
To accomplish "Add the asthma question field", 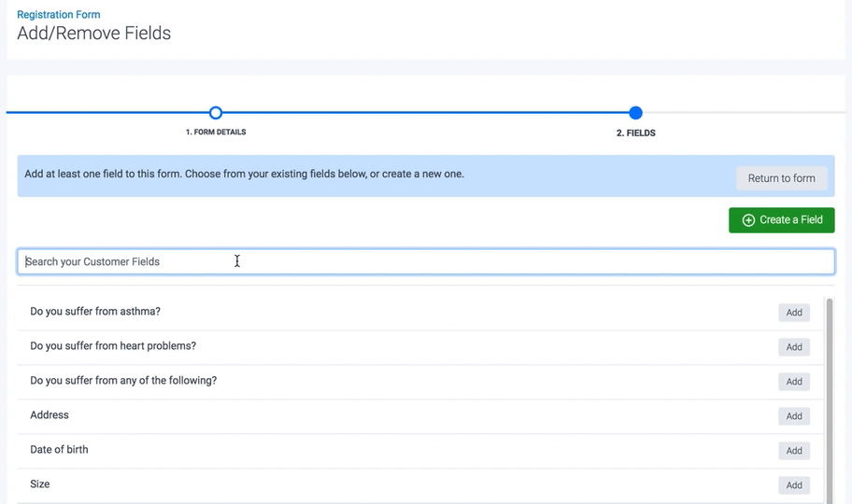I will point(793,313).
